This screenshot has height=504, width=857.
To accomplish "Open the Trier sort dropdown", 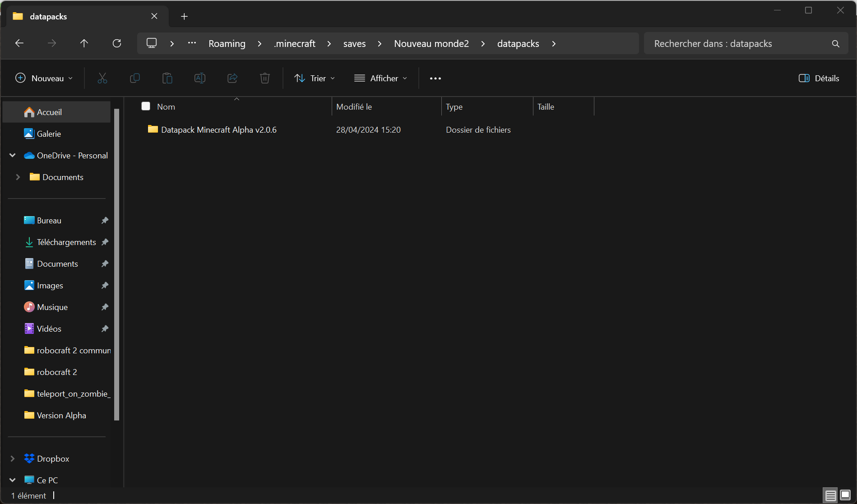I will point(315,78).
